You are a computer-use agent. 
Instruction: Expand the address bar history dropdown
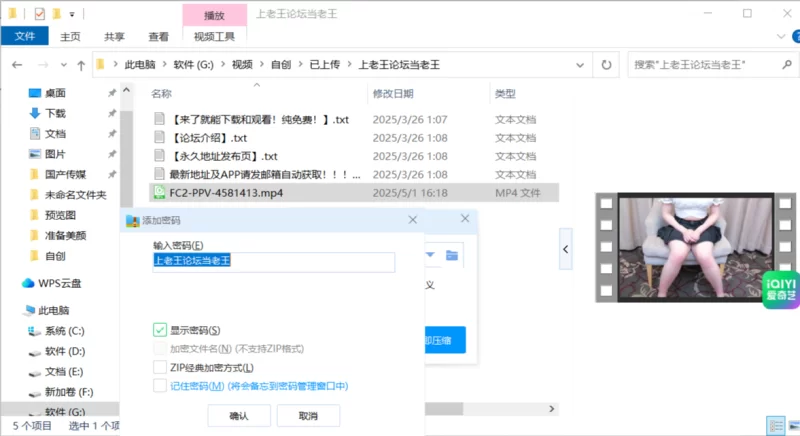pos(580,65)
